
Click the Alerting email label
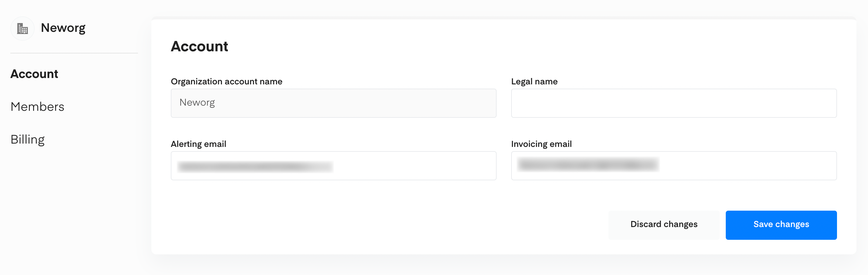pyautogui.click(x=198, y=144)
